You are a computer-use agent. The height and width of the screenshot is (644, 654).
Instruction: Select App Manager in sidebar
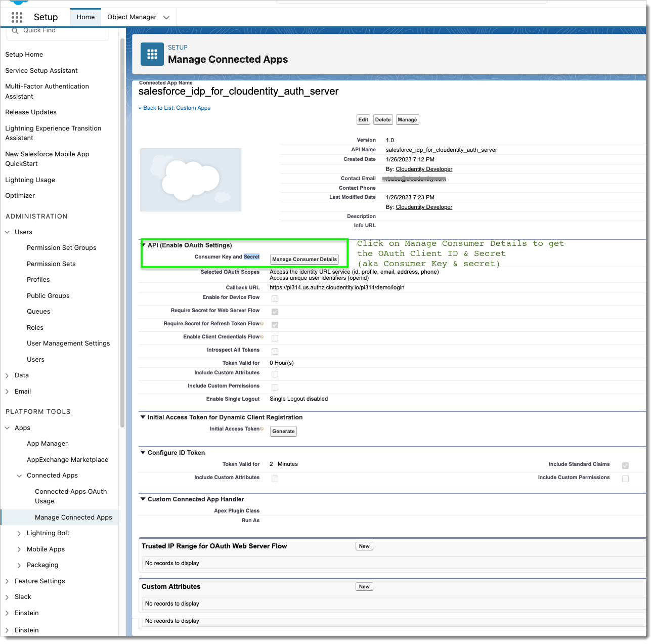pos(47,444)
